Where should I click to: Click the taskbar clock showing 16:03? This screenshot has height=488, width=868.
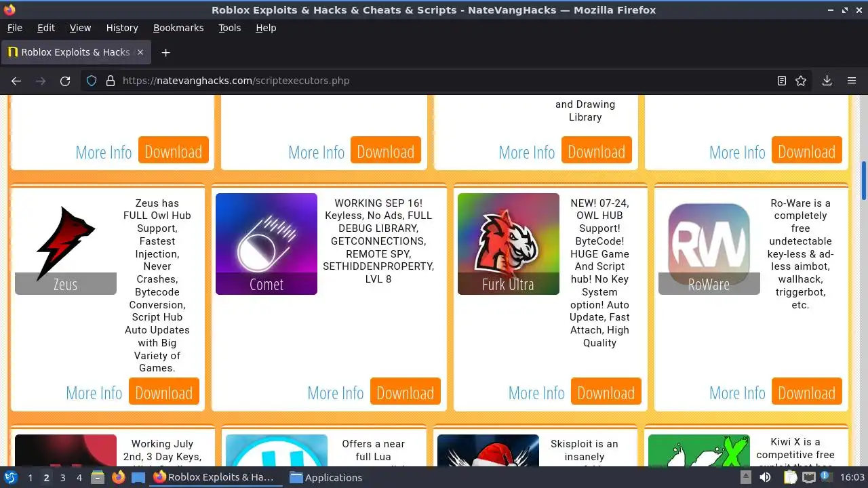coord(852,477)
